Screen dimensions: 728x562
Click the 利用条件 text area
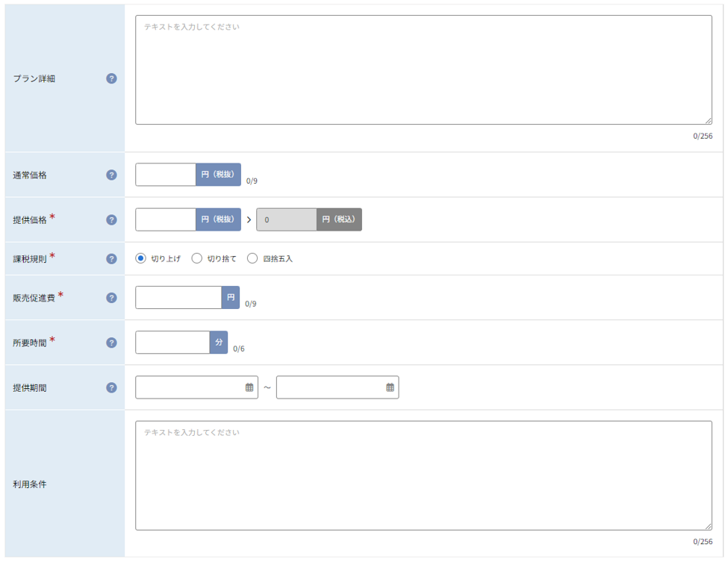coord(423,475)
